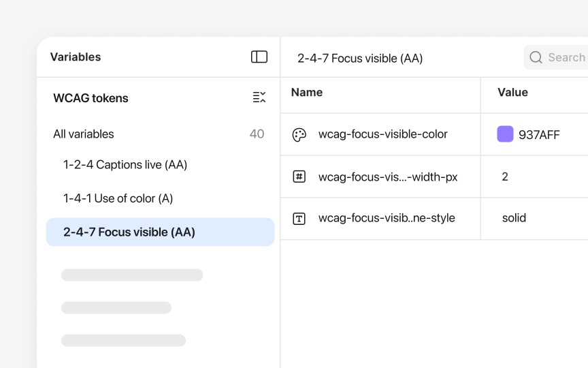Open the WCAG tokens collection heading
Image resolution: width=588 pixels, height=368 pixels.
tap(91, 98)
